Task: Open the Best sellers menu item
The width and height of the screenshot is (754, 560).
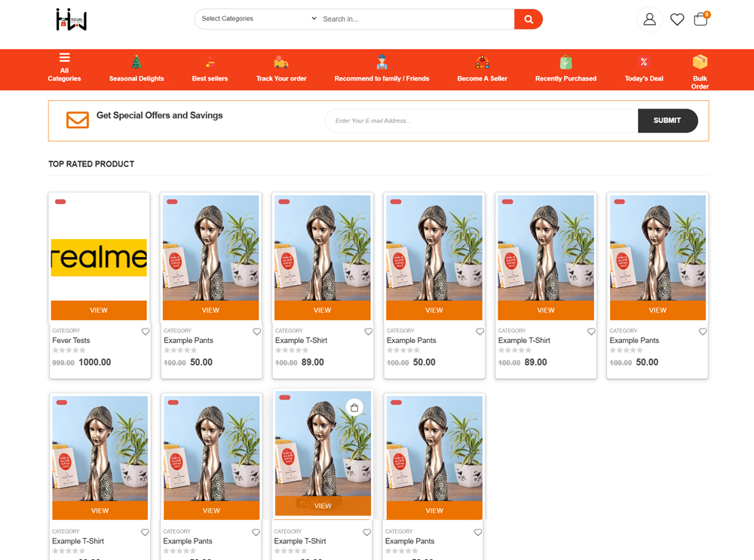Action: 210,69
